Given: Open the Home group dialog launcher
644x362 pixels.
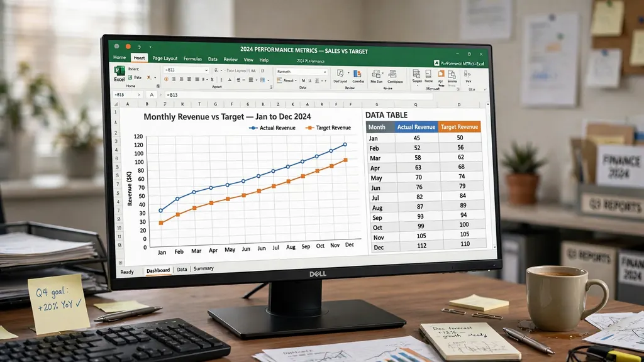Looking at the screenshot, I should point(158,86).
